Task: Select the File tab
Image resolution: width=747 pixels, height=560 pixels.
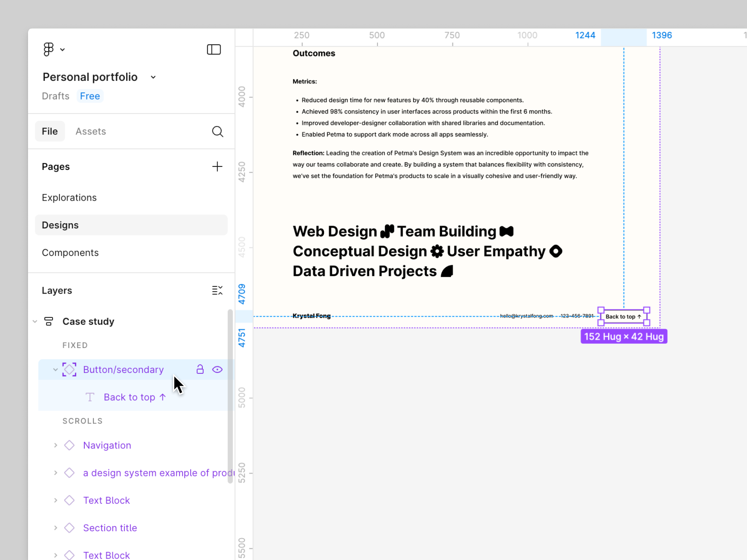Action: click(50, 131)
